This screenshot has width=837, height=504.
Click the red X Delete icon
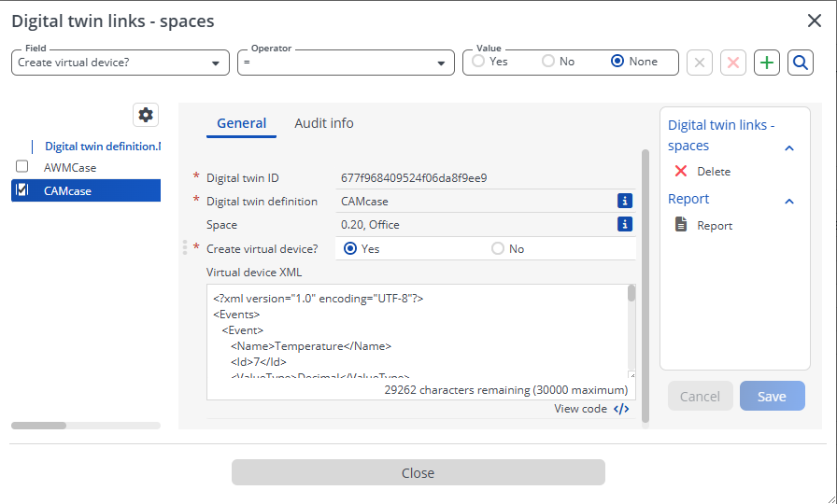coord(681,171)
